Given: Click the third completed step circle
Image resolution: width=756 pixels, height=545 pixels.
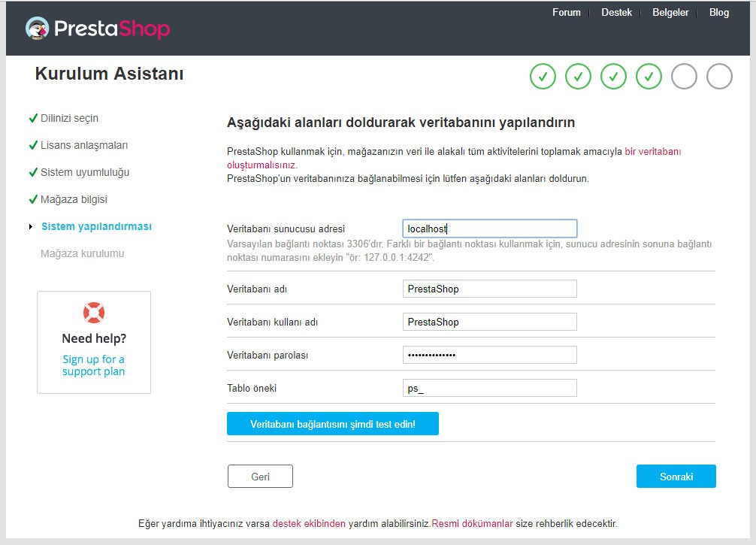Looking at the screenshot, I should [x=613, y=76].
